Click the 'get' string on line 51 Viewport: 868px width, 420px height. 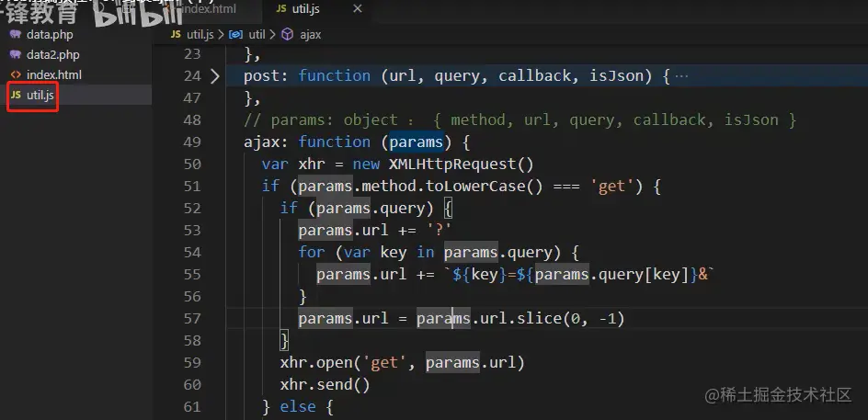(611, 187)
